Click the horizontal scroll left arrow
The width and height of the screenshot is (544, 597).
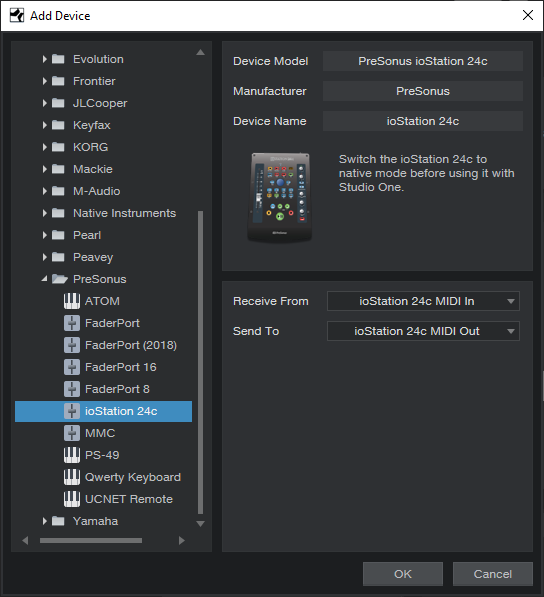(26, 540)
